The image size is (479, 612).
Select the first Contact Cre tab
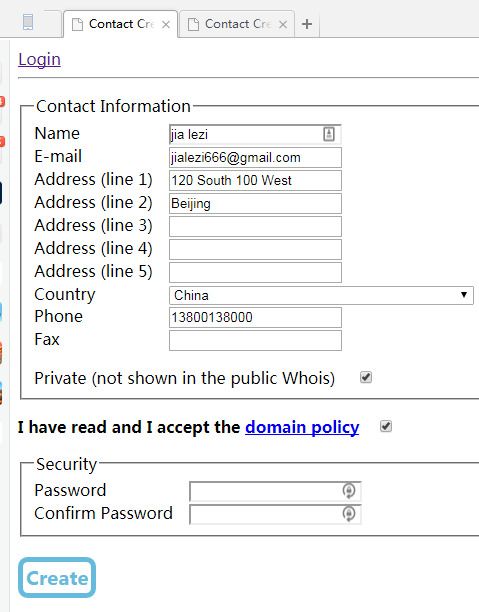(x=120, y=24)
